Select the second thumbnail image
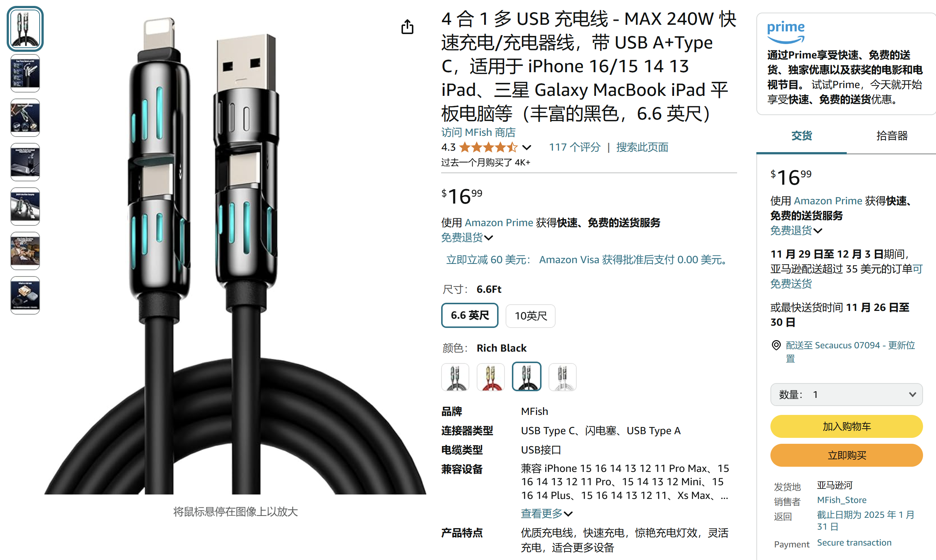 point(25,73)
